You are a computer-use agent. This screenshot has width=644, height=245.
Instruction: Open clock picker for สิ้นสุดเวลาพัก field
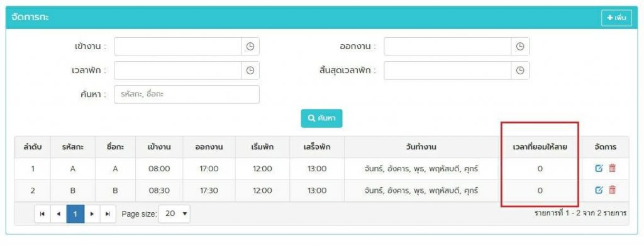tap(520, 71)
